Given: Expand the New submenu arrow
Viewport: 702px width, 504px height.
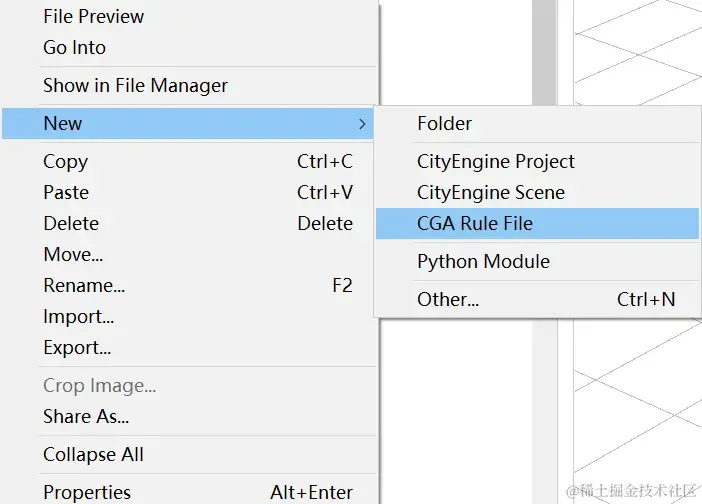Looking at the screenshot, I should [x=361, y=124].
